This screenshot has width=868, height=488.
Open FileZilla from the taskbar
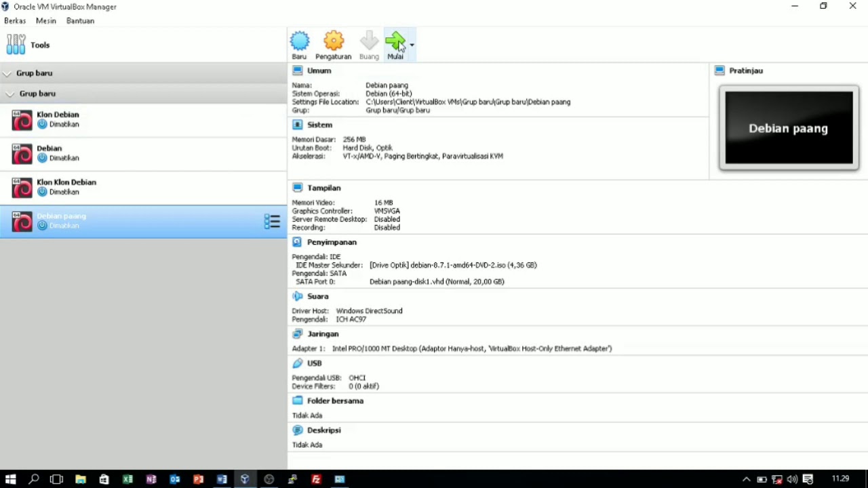click(316, 479)
